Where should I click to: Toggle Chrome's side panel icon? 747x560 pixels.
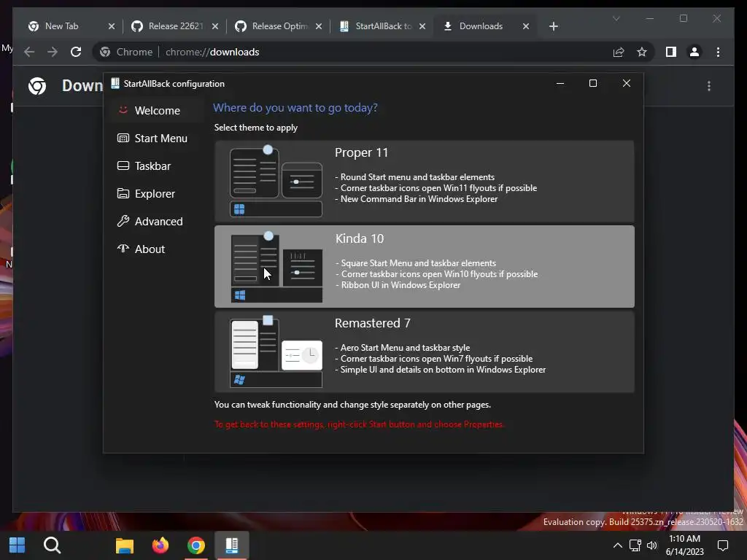[x=671, y=52]
